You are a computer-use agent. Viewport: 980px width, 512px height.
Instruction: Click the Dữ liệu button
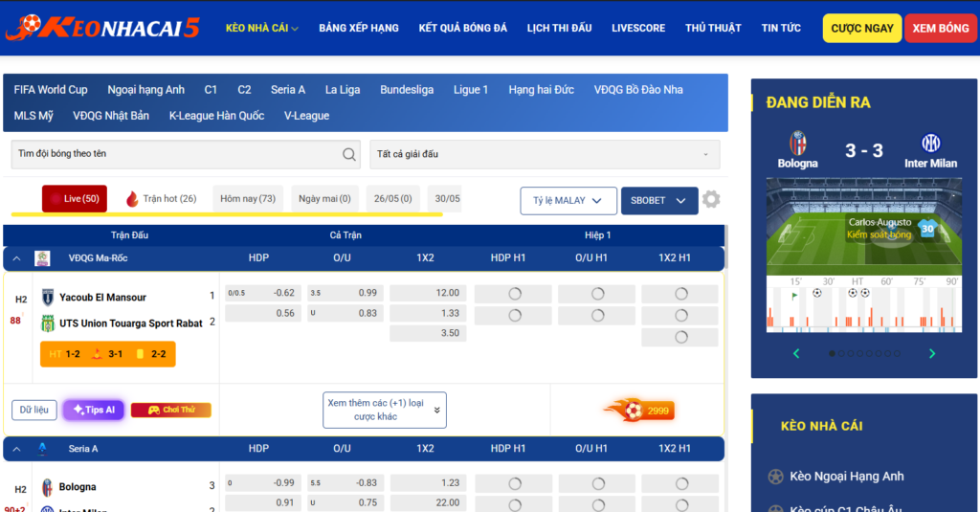(33, 411)
